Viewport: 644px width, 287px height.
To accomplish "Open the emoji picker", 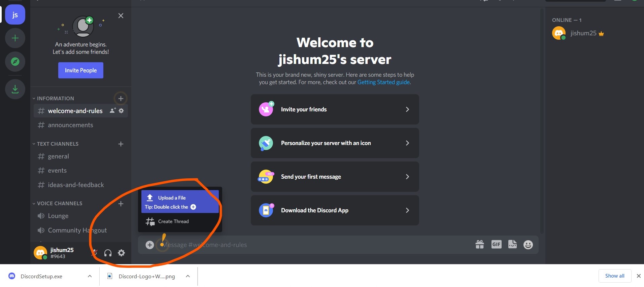I will [x=528, y=245].
